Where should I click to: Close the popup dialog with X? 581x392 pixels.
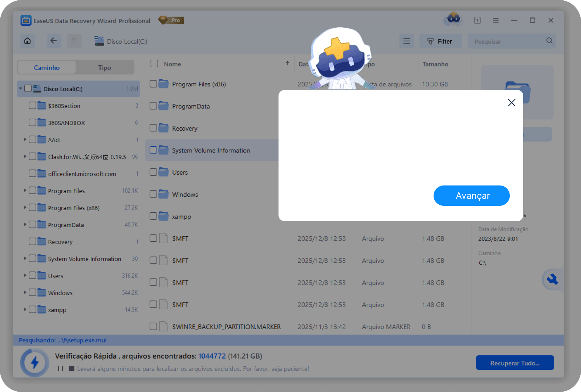pos(512,103)
